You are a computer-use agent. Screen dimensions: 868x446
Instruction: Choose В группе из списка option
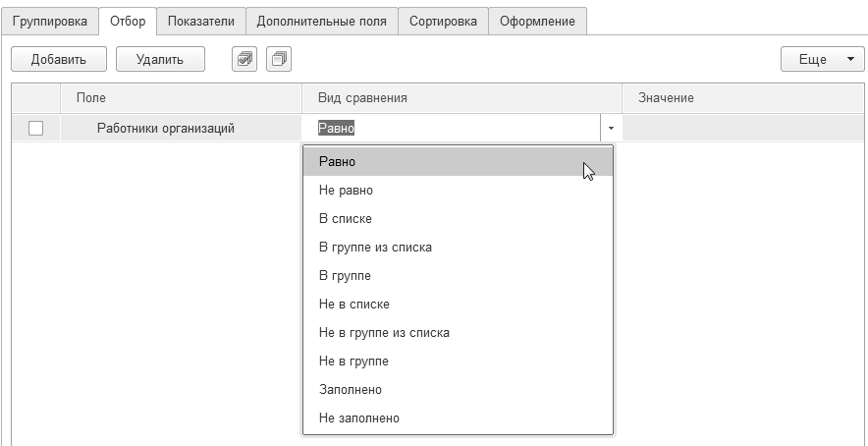375,248
